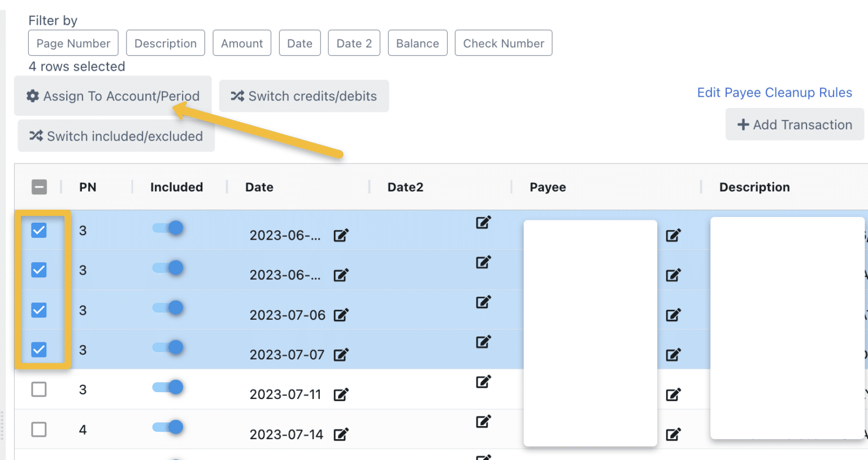The width and height of the screenshot is (868, 460).
Task: Disable the Included toggle for the 2023-07-11 row
Action: pyautogui.click(x=168, y=387)
